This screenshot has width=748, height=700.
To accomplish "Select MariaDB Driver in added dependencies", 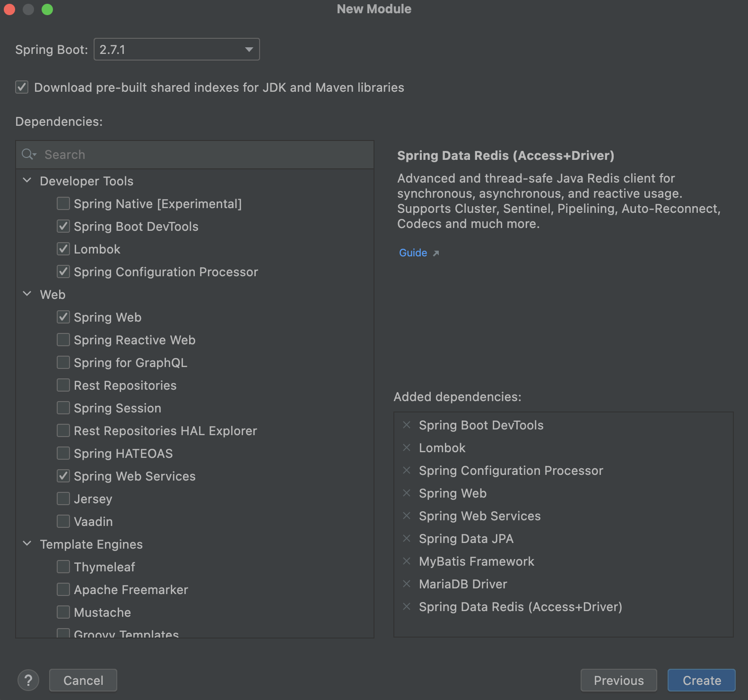I will pos(463,584).
